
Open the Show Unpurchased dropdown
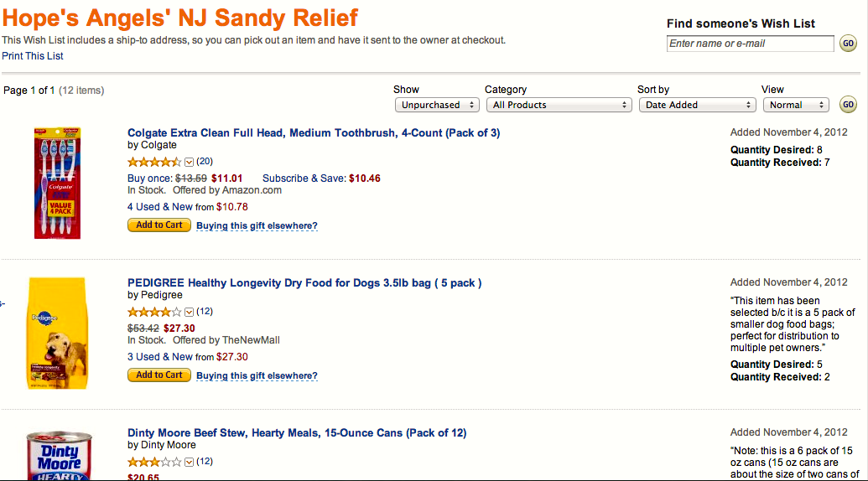(x=437, y=105)
